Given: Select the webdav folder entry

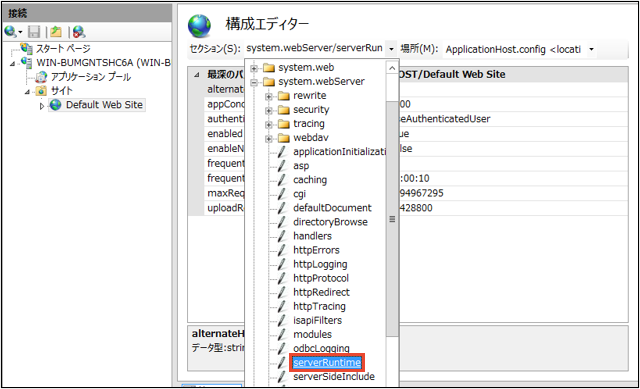Looking at the screenshot, I should (311, 138).
